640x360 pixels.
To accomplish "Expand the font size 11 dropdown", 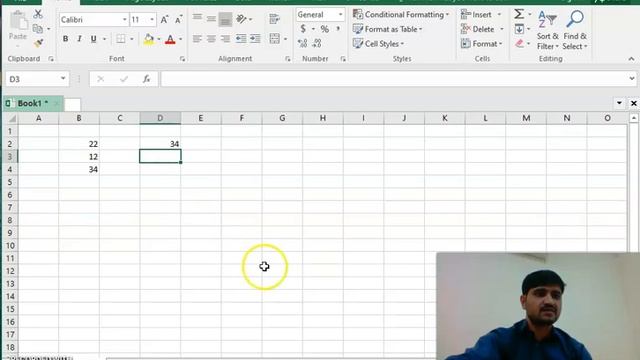I will (152, 20).
